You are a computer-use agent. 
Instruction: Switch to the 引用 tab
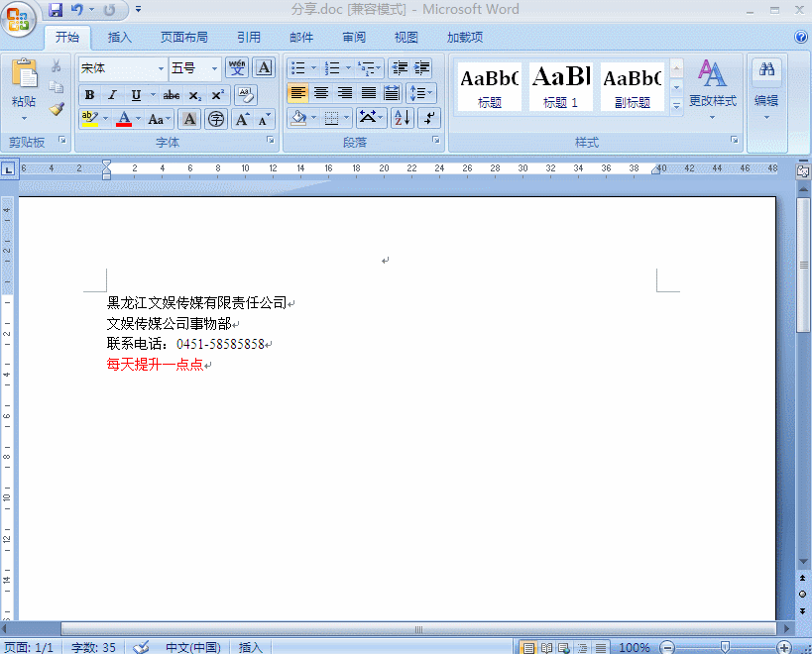tap(249, 38)
